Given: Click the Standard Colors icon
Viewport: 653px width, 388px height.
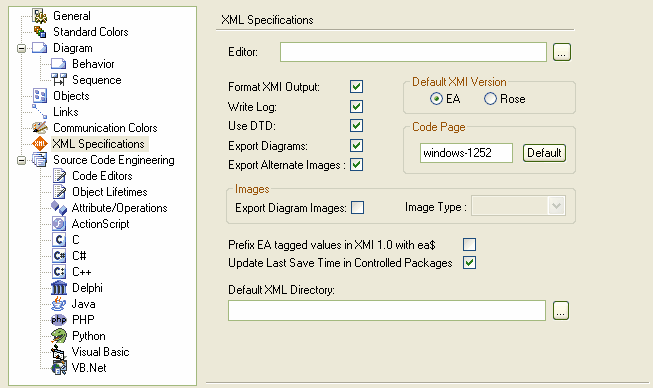Looking at the screenshot, I should pyautogui.click(x=40, y=32).
